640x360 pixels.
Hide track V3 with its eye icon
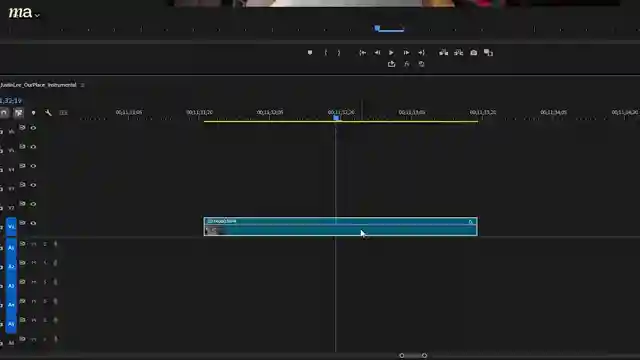pyautogui.click(x=33, y=185)
